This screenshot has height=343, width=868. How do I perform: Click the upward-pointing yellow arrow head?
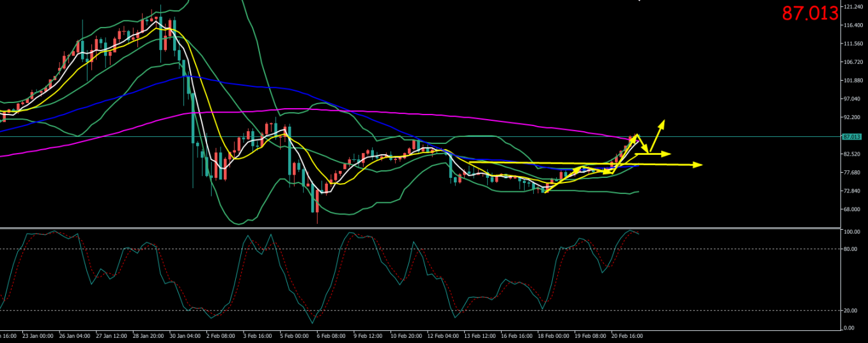pos(662,123)
